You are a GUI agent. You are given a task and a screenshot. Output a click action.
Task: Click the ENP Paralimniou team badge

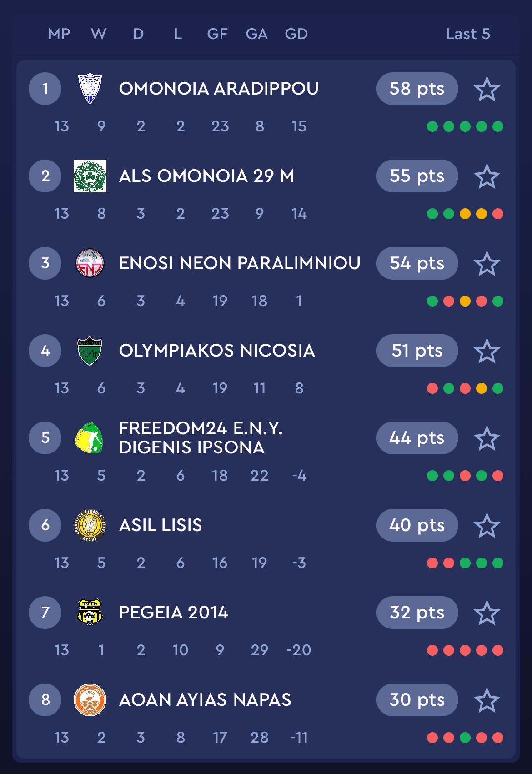tap(90, 263)
